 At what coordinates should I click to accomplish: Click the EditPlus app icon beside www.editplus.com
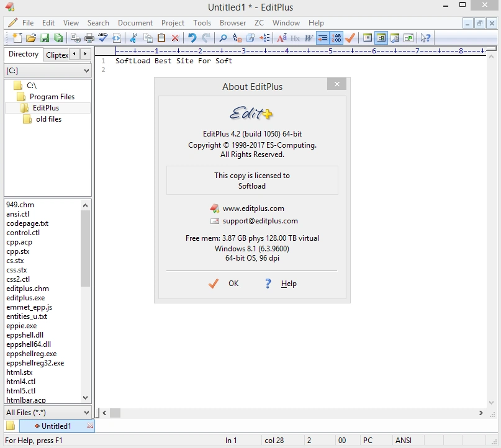[214, 208]
